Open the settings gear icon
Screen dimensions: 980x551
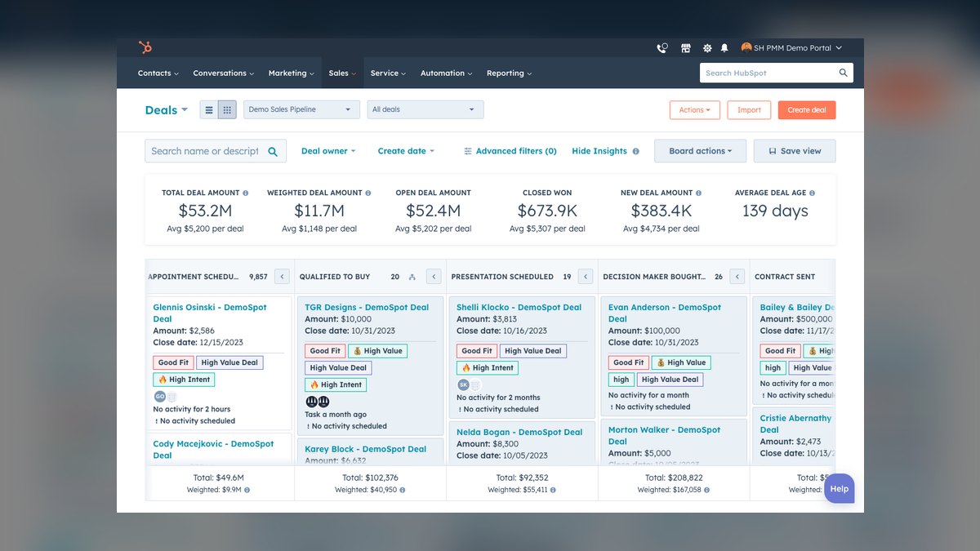point(707,48)
